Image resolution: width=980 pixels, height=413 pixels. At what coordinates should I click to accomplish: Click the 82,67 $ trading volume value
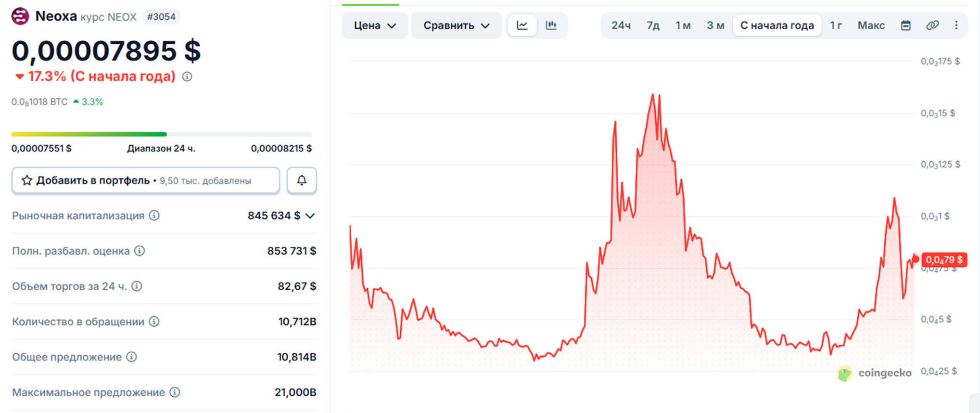[297, 286]
